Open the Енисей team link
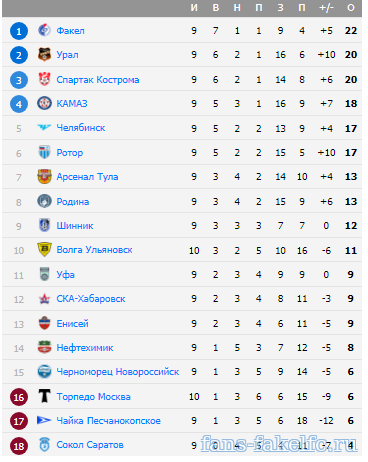The width and height of the screenshot is (368, 462). (72, 323)
